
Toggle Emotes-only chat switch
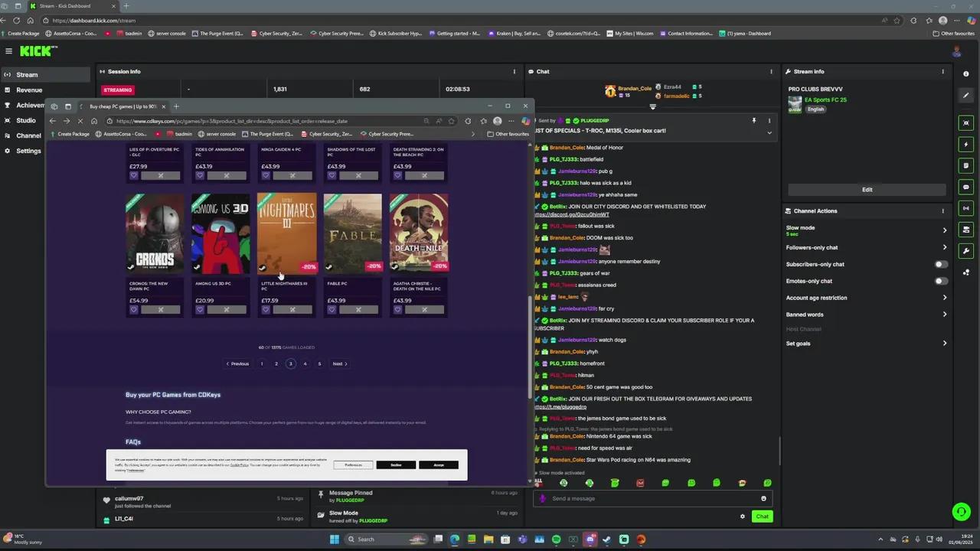click(941, 281)
